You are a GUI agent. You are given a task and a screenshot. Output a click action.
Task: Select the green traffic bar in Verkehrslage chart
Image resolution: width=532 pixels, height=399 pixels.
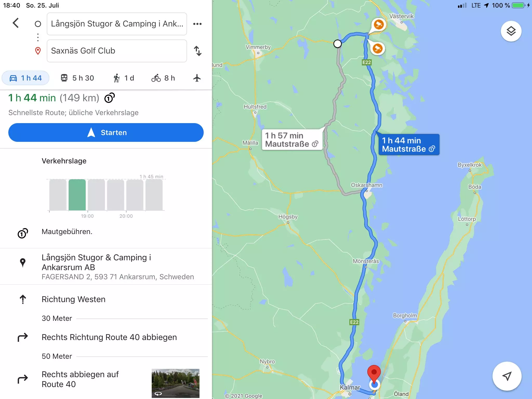[x=77, y=195]
